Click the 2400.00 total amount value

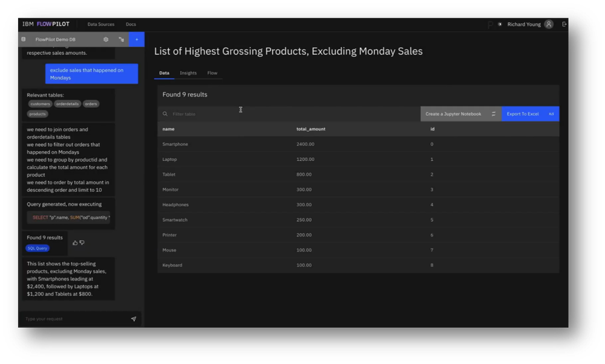pyautogui.click(x=305, y=145)
